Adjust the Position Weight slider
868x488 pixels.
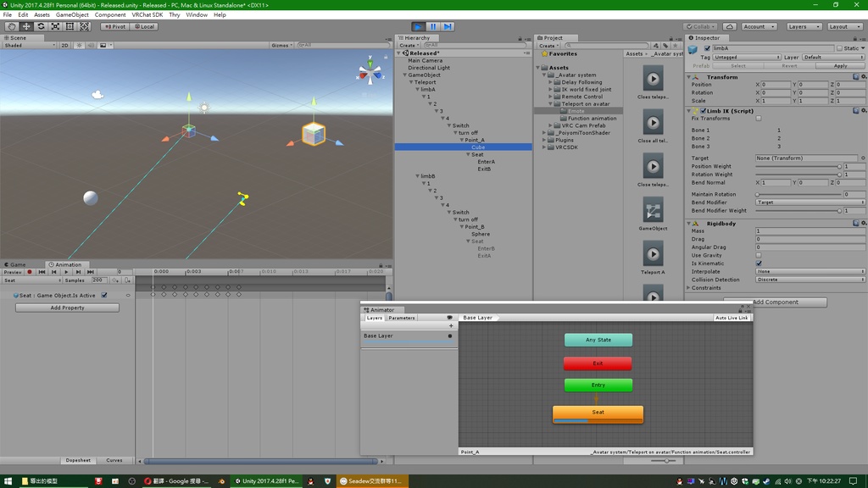[x=798, y=167]
